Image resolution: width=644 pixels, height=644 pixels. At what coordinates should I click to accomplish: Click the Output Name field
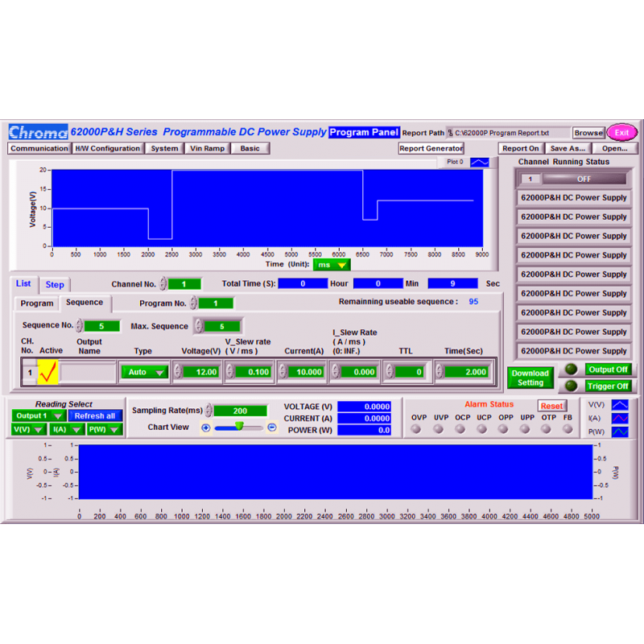pyautogui.click(x=89, y=372)
